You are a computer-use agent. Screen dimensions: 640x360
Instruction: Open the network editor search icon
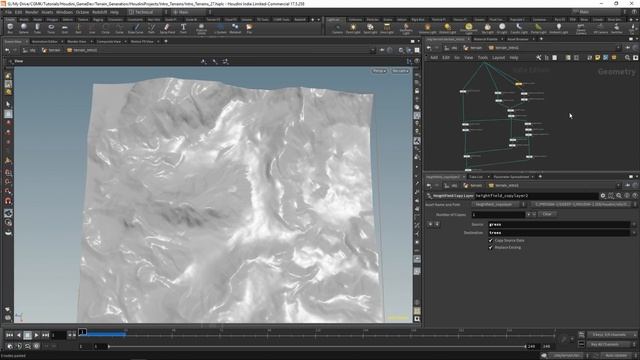pyautogui.click(x=627, y=58)
